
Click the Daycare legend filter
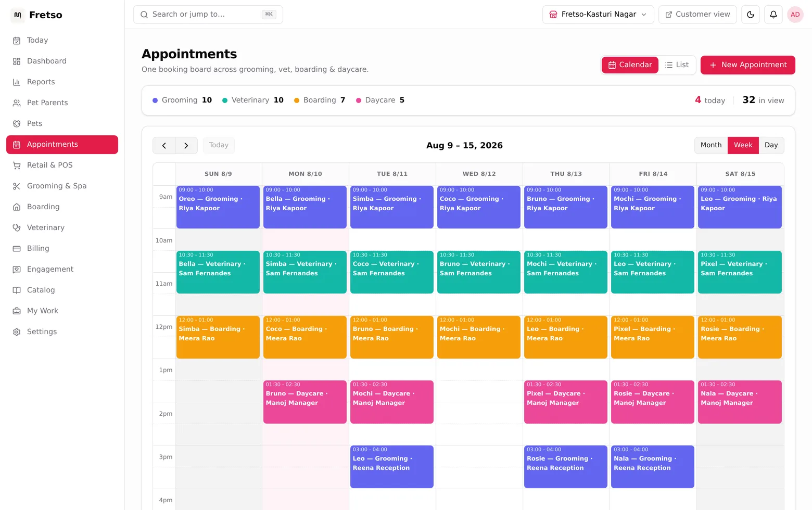(380, 100)
